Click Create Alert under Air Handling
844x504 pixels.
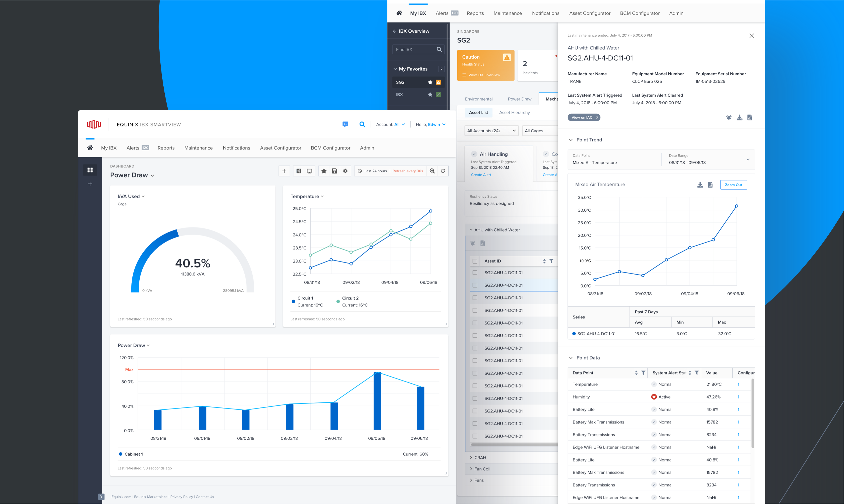pos(481,175)
